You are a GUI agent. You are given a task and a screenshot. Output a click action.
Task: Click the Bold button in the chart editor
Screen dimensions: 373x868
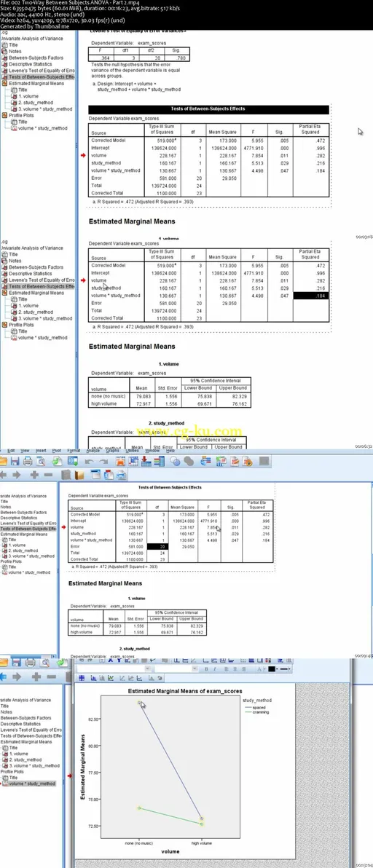[x=206, y=669]
